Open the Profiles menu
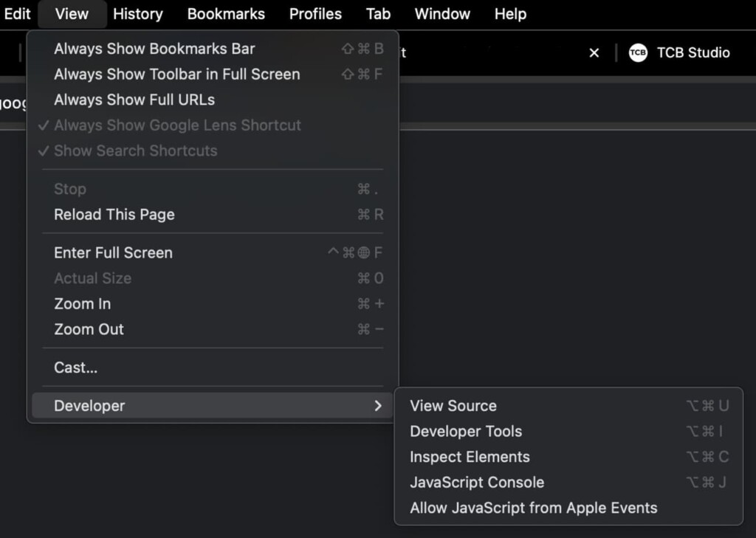This screenshot has width=756, height=538. click(315, 13)
